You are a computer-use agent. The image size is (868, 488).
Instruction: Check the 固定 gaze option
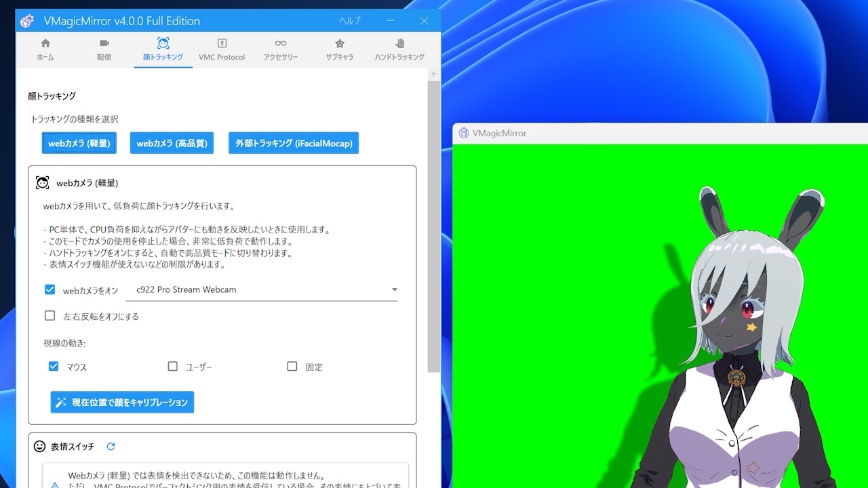[292, 367]
